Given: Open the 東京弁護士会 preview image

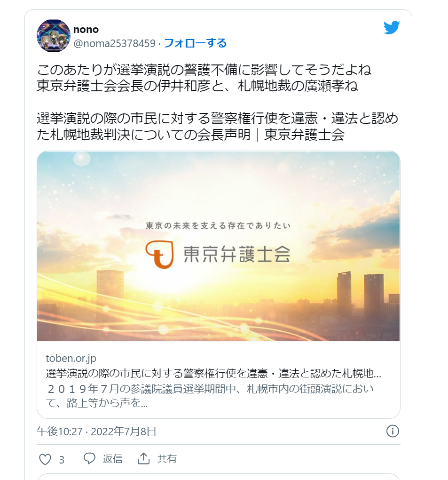Looking at the screenshot, I should click(x=218, y=246).
